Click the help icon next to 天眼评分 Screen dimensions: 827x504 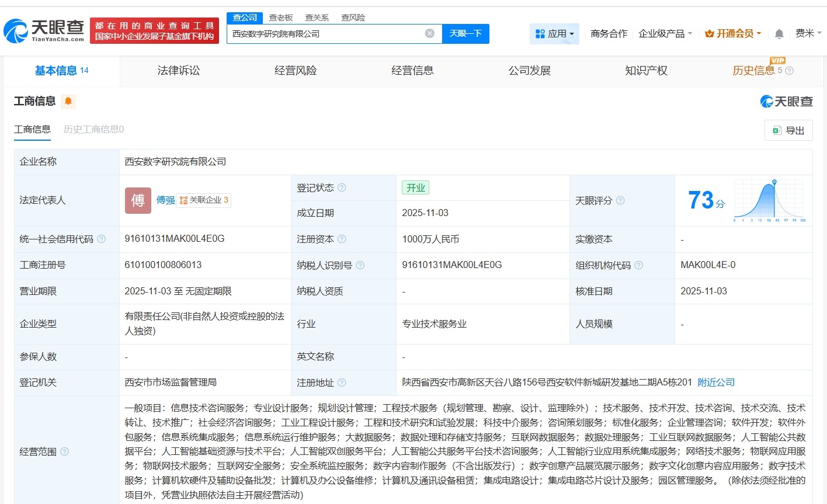pos(620,201)
